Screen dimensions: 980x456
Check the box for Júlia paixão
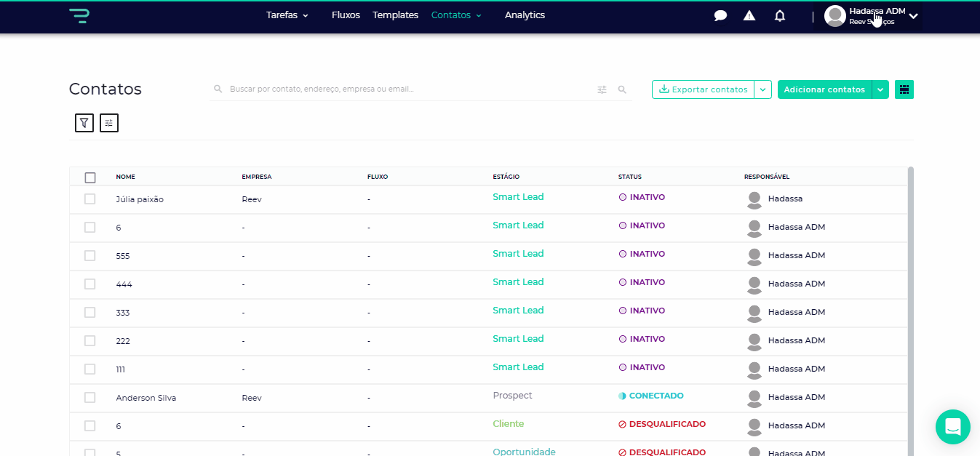[90, 199]
